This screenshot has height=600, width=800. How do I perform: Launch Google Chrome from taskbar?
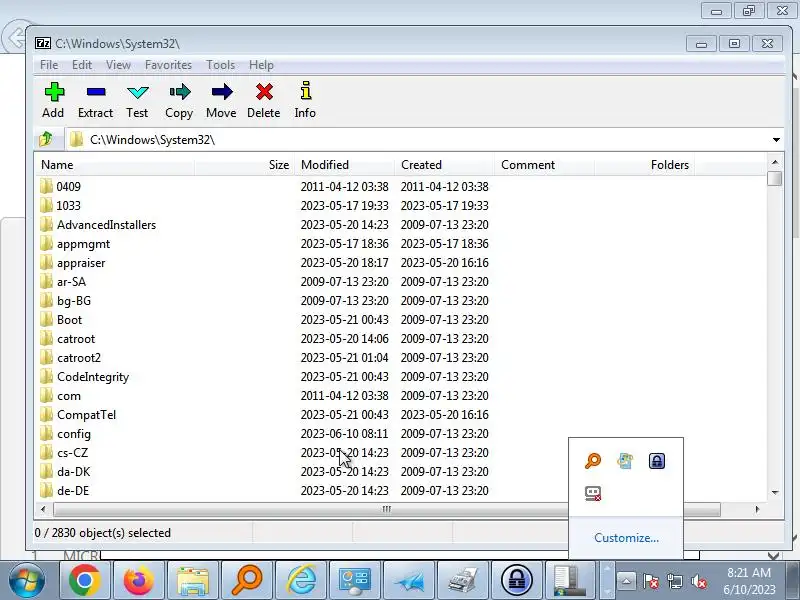[85, 581]
